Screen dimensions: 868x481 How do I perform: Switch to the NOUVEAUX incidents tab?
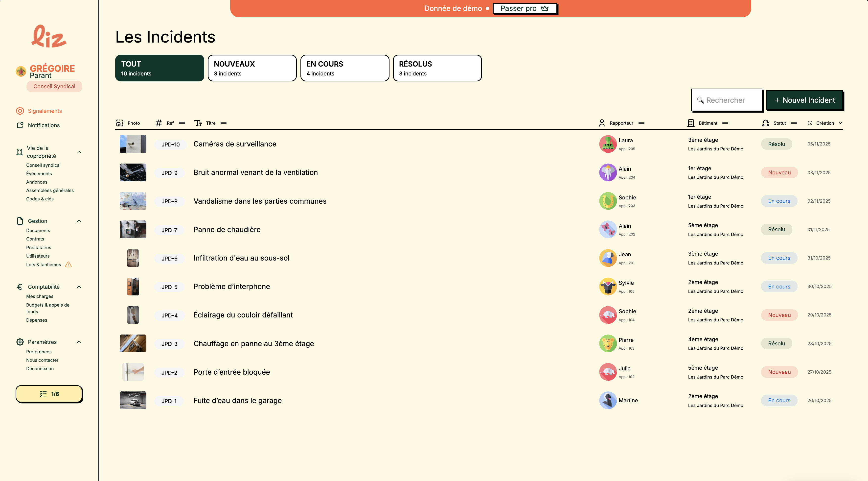[252, 68]
